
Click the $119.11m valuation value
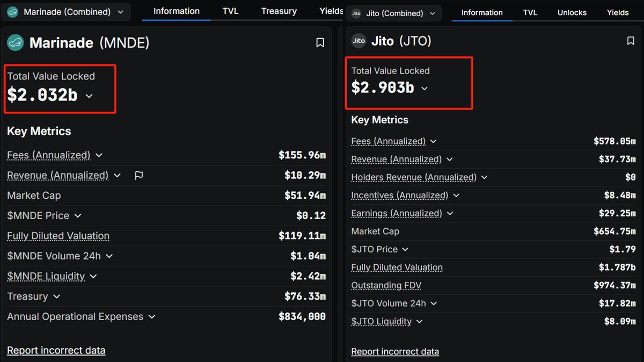(302, 236)
